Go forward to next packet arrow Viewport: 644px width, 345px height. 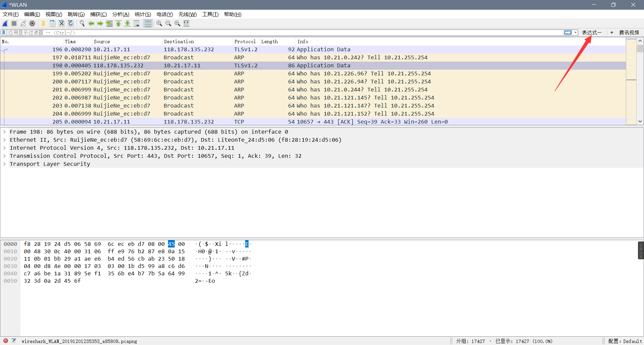click(x=100, y=23)
